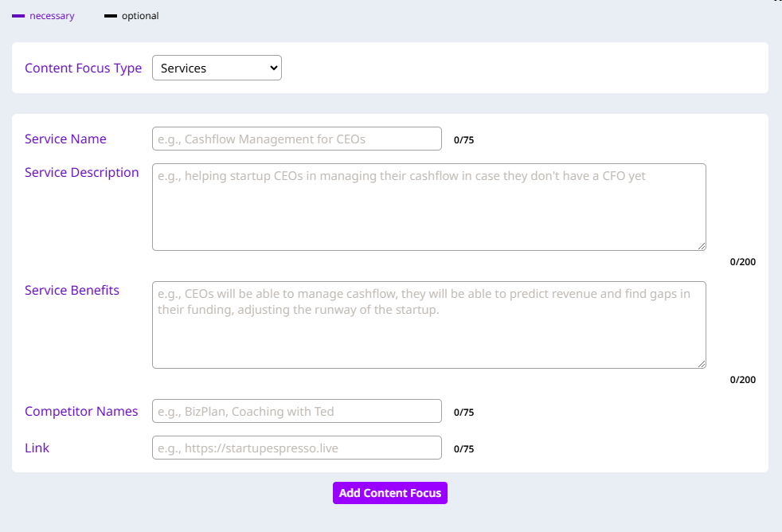
Task: Click the black optional legend marker
Action: tap(111, 16)
